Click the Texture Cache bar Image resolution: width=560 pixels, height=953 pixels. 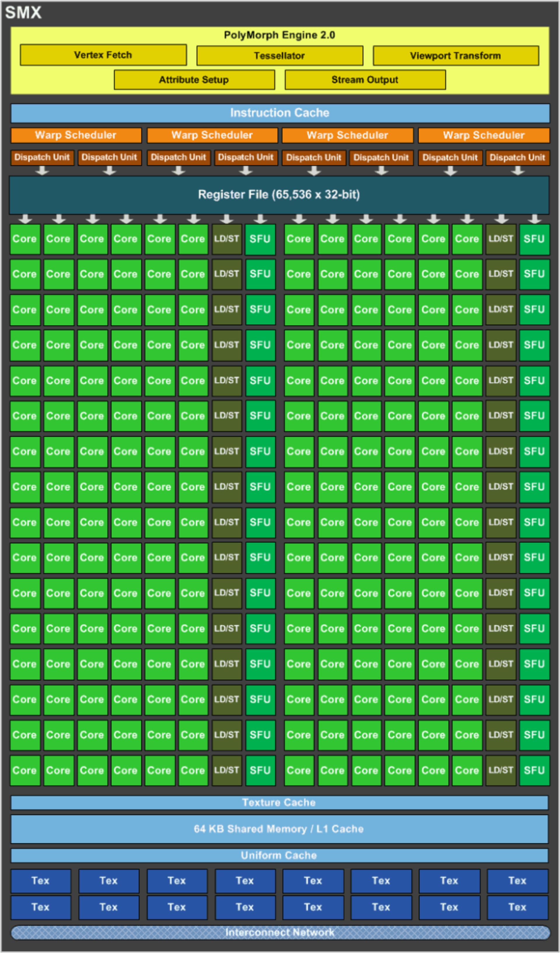point(279,803)
